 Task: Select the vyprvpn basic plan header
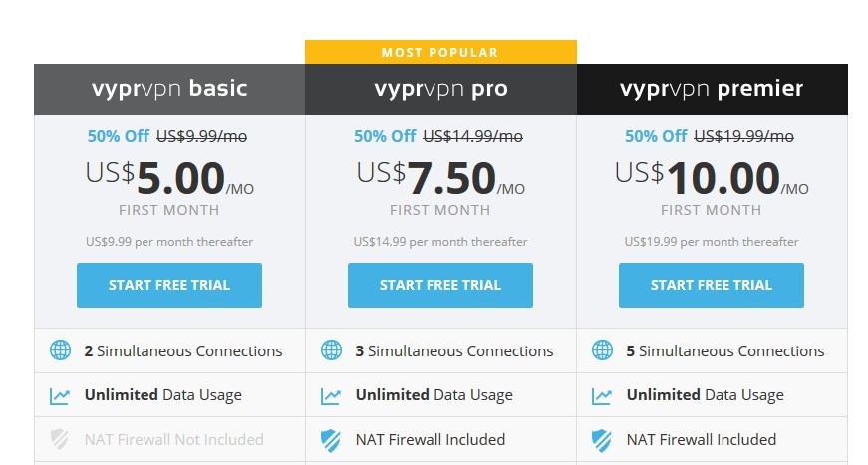(169, 89)
